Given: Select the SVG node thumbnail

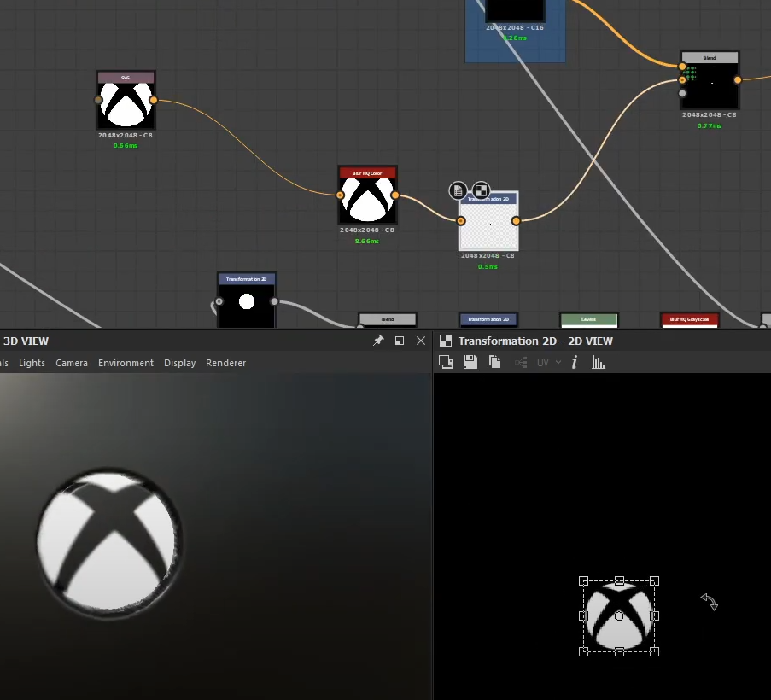Looking at the screenshot, I should click(126, 105).
